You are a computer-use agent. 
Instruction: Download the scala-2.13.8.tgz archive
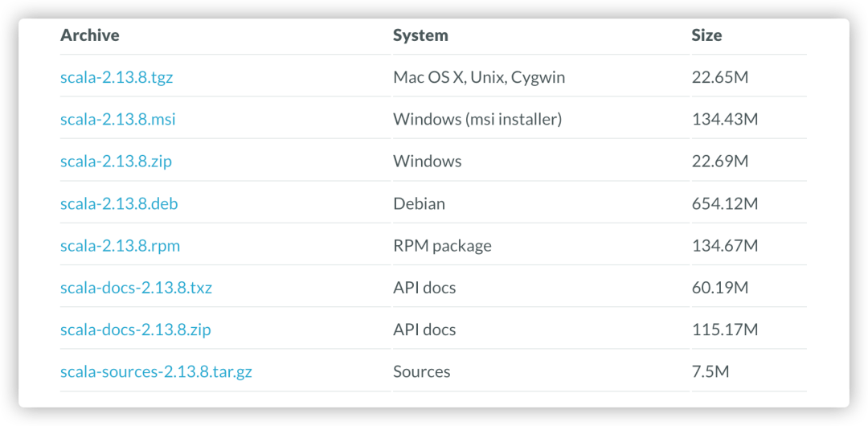pyautogui.click(x=117, y=77)
